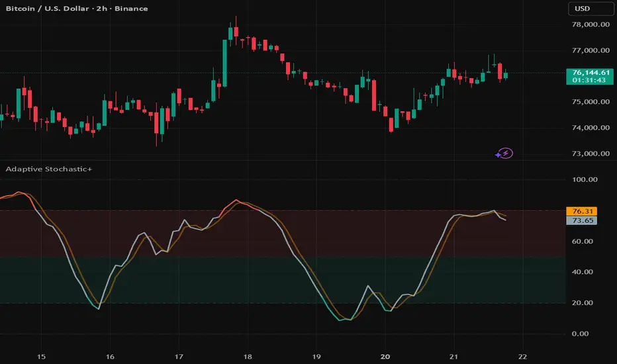Click the gray 73.65 stochastic value label
Viewport: 617px width, 364px height.
tap(582, 220)
